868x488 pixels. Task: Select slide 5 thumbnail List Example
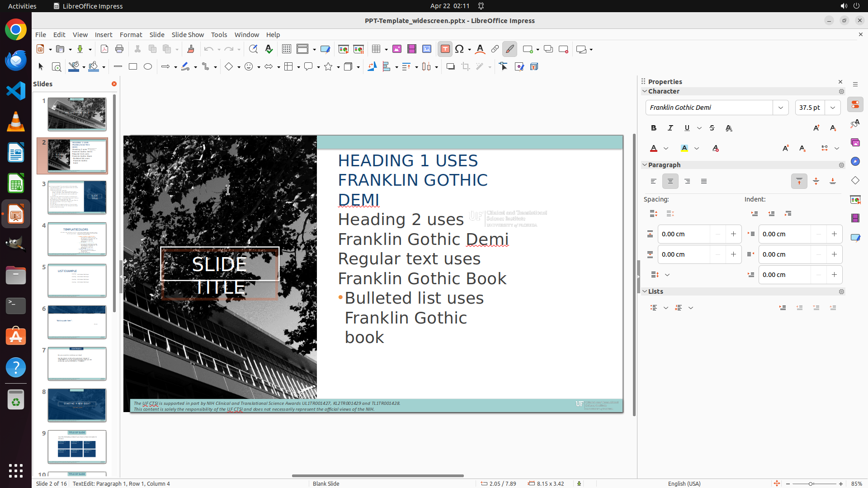coord(77,281)
